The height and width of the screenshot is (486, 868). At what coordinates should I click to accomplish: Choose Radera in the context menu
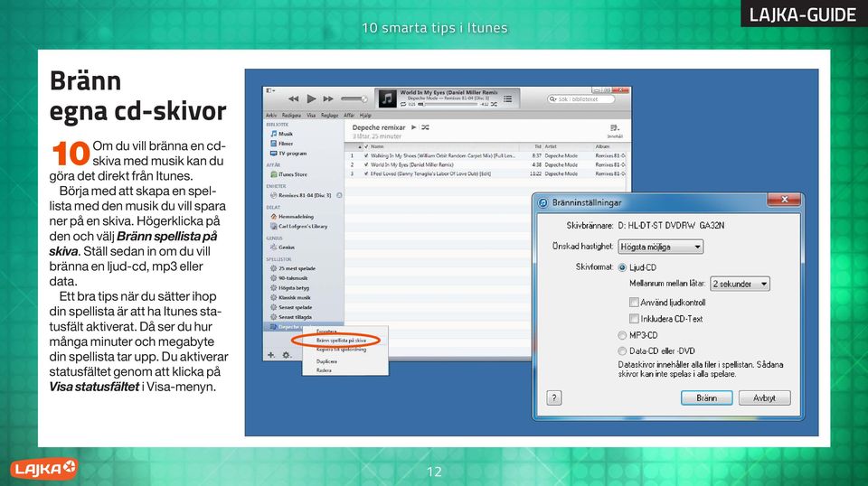[325, 369]
